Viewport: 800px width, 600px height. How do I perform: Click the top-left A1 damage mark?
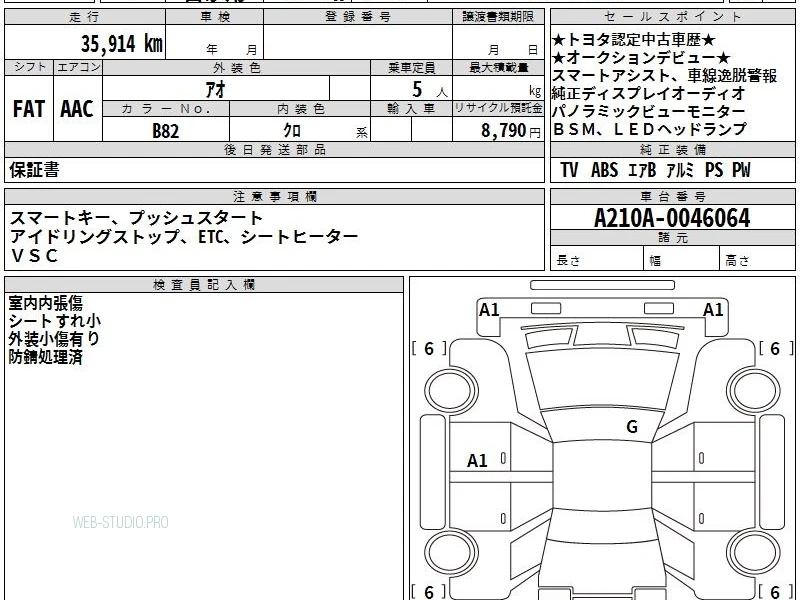489,310
